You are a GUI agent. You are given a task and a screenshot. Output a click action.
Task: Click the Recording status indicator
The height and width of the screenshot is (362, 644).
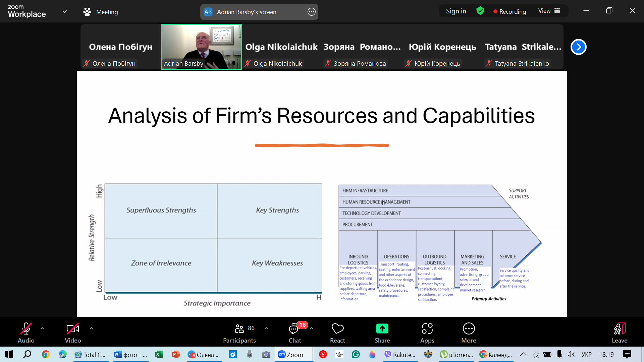509,11
